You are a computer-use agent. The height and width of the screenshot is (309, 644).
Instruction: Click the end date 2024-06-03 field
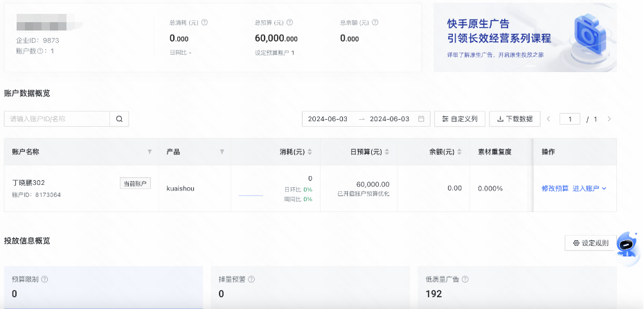(x=390, y=118)
